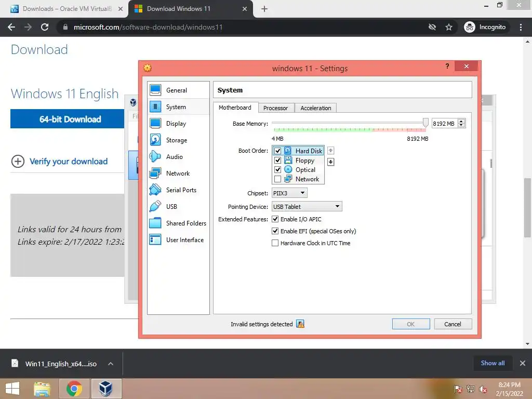
Task: Open Network settings icon in sidebar
Action: point(155,173)
